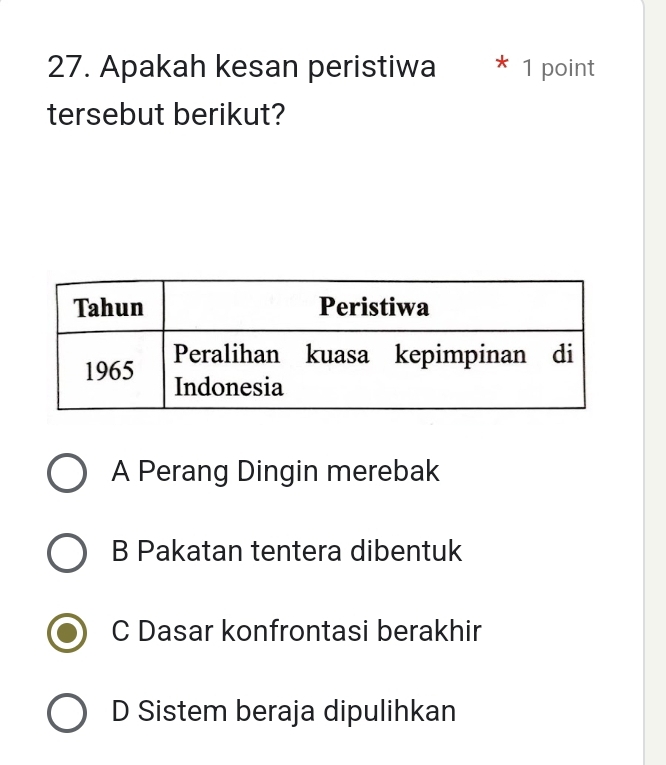Click the selected option C radio button

(x=68, y=634)
